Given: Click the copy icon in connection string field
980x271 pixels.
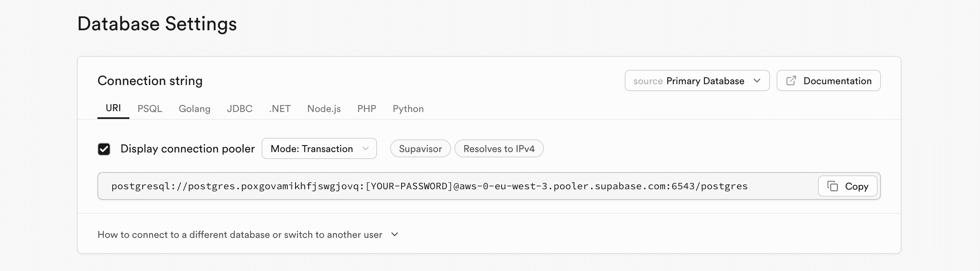Looking at the screenshot, I should (833, 186).
